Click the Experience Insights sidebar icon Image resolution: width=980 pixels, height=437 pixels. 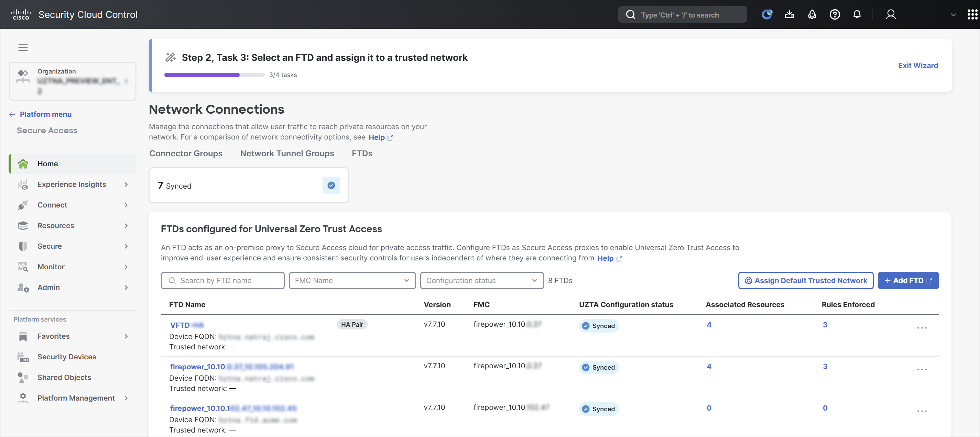[x=23, y=185]
